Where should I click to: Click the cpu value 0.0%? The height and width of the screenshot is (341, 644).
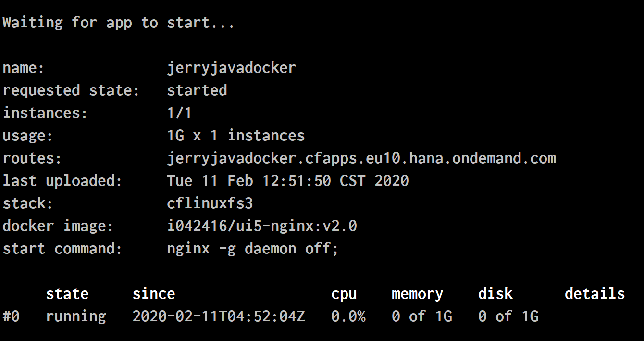coord(348,316)
